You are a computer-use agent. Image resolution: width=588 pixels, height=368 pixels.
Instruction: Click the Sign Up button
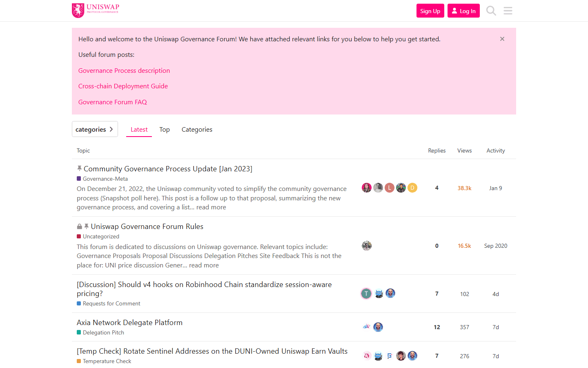[430, 11]
